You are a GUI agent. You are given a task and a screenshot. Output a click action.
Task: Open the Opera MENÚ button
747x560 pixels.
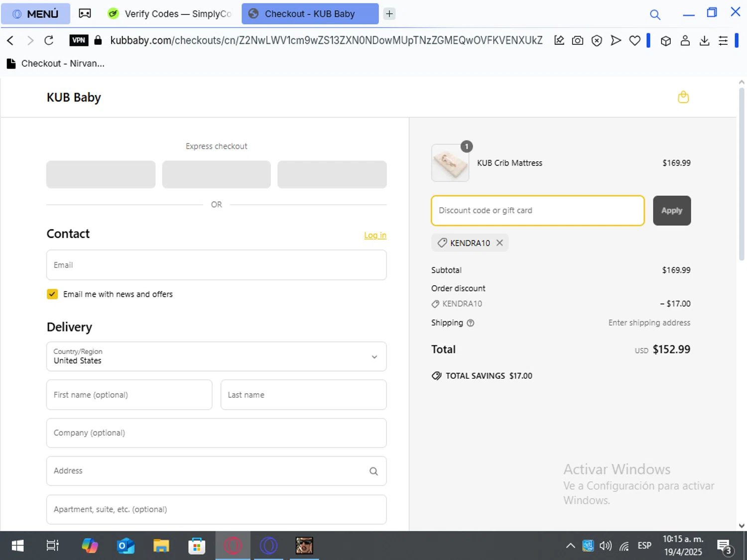point(35,14)
